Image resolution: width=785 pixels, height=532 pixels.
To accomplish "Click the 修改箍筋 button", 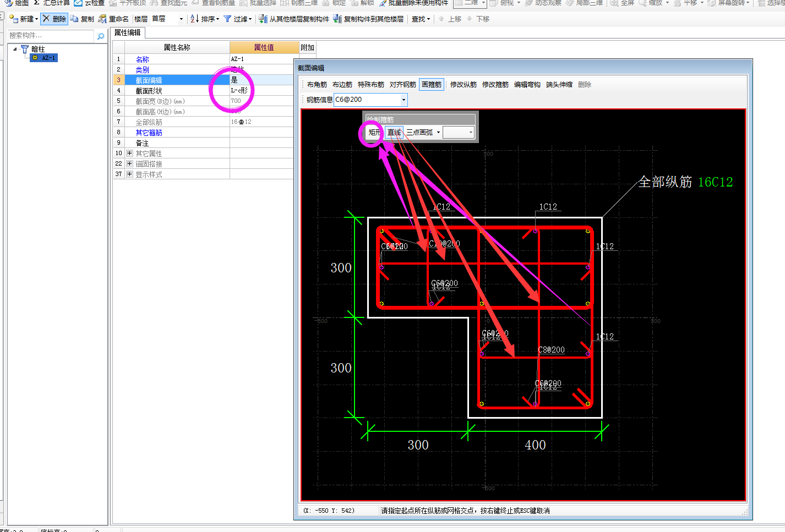I will coord(495,84).
